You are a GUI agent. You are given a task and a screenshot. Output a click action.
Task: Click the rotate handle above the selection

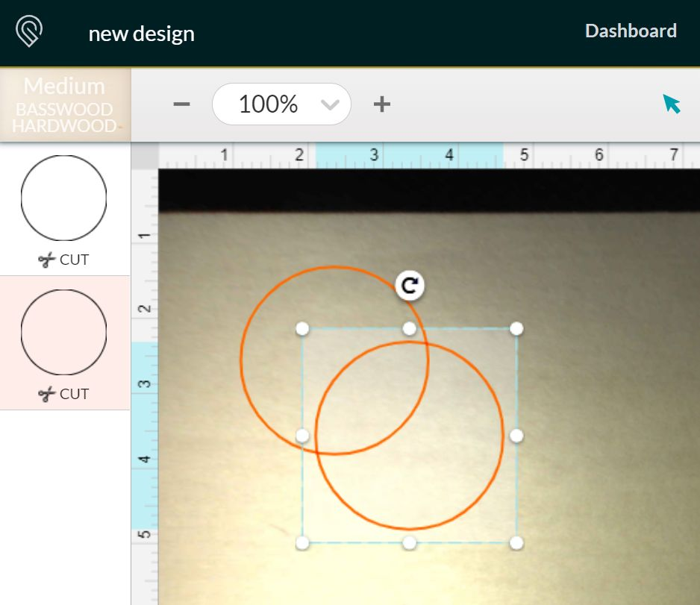(409, 286)
